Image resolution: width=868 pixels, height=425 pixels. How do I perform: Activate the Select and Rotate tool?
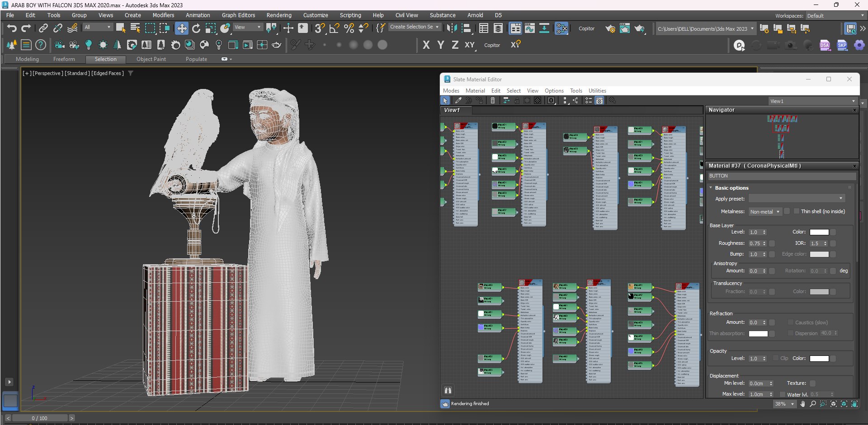pos(196,28)
